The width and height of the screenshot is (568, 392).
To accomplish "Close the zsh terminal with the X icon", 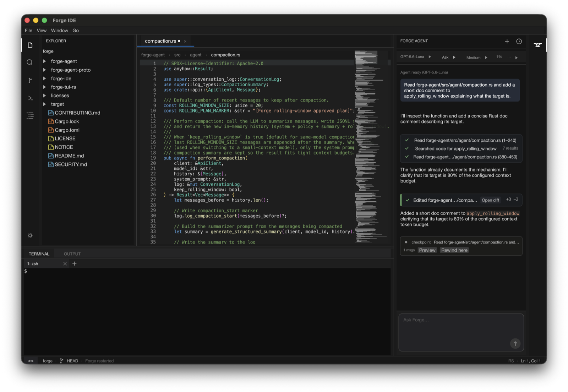I will click(x=65, y=263).
